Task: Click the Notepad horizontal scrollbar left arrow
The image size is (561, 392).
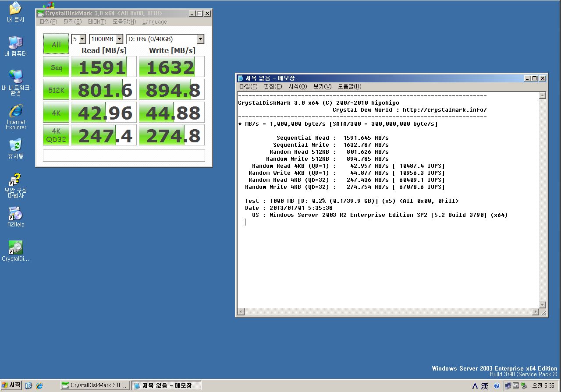Action: click(241, 312)
